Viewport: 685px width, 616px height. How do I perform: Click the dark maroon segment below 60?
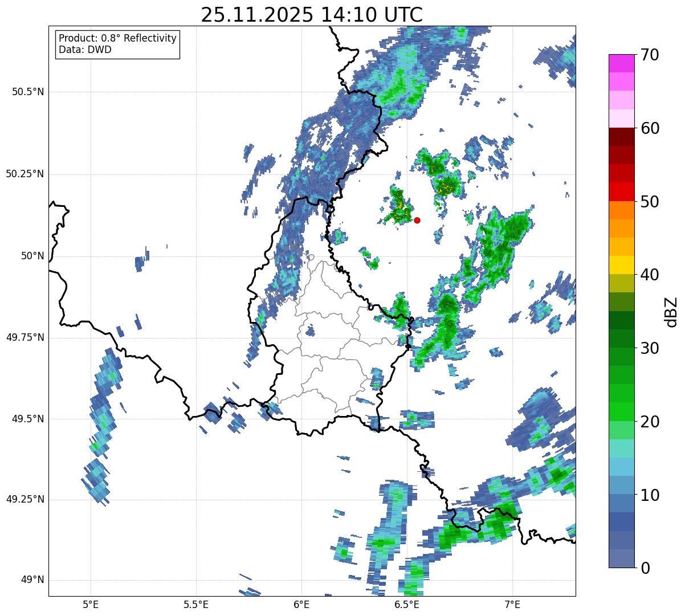621,137
